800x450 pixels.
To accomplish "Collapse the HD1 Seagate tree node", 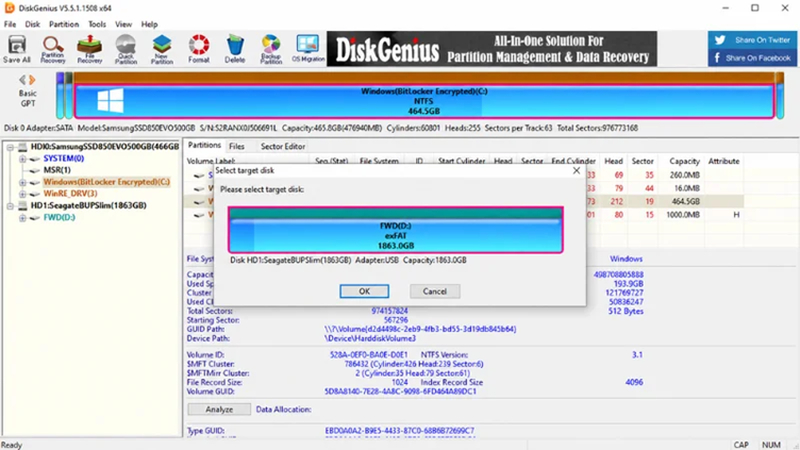I will tap(10, 206).
